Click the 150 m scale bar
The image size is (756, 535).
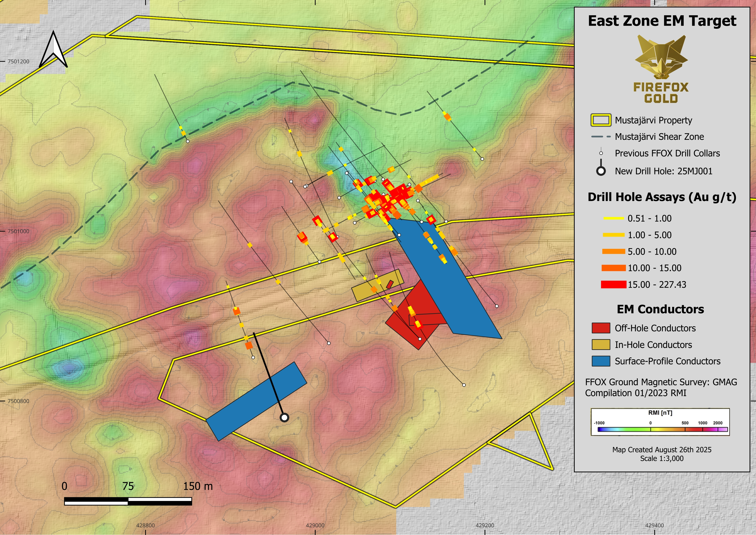coord(128,501)
